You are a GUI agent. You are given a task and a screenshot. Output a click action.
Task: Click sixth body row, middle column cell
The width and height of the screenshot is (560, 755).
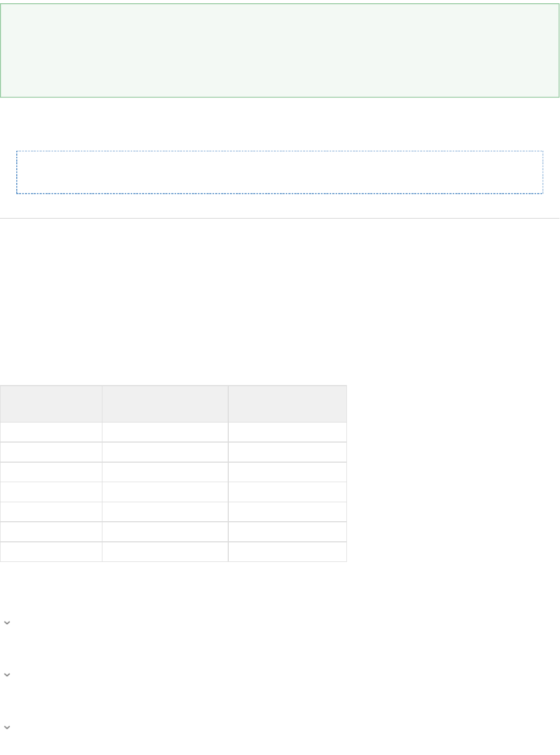(165, 532)
